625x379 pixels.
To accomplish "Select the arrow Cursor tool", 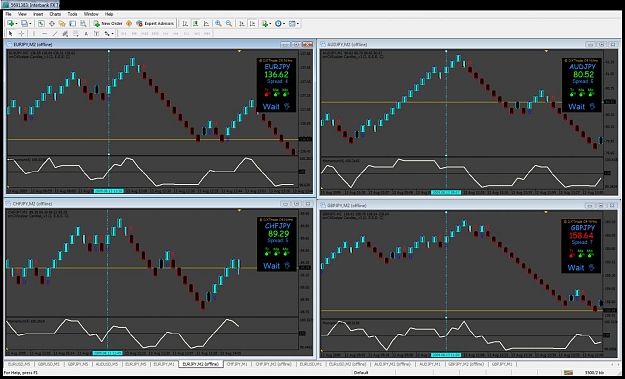I will (x=11, y=33).
